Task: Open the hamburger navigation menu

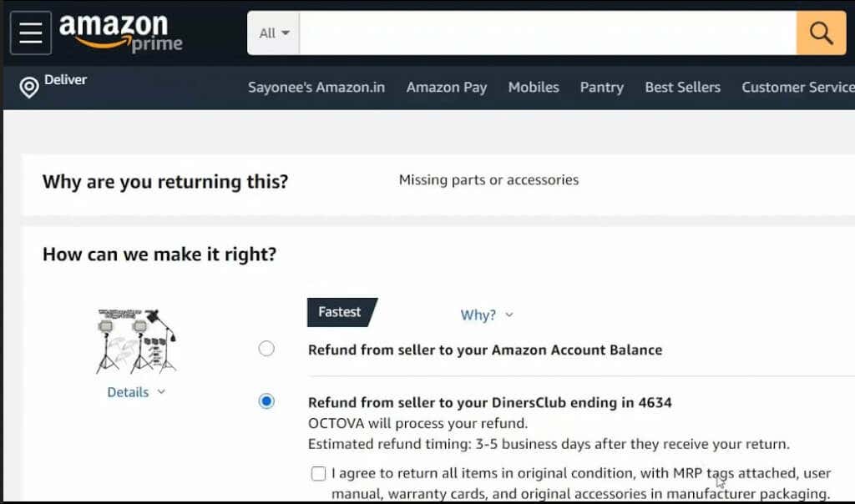Action: click(30, 32)
